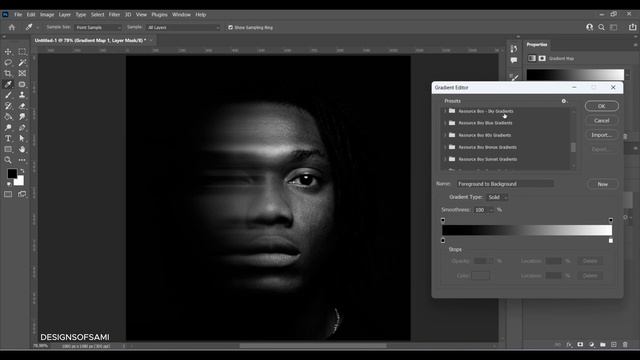
Task: Open the Filter menu
Action: click(114, 14)
